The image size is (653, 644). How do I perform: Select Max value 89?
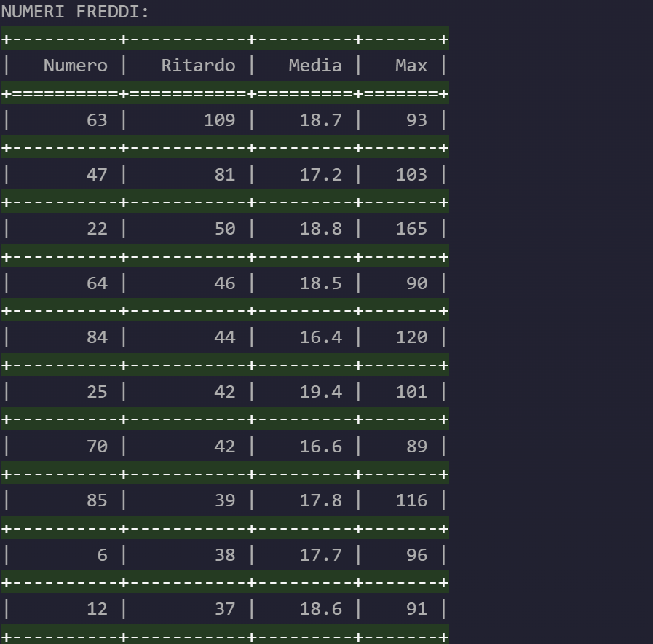(x=416, y=446)
